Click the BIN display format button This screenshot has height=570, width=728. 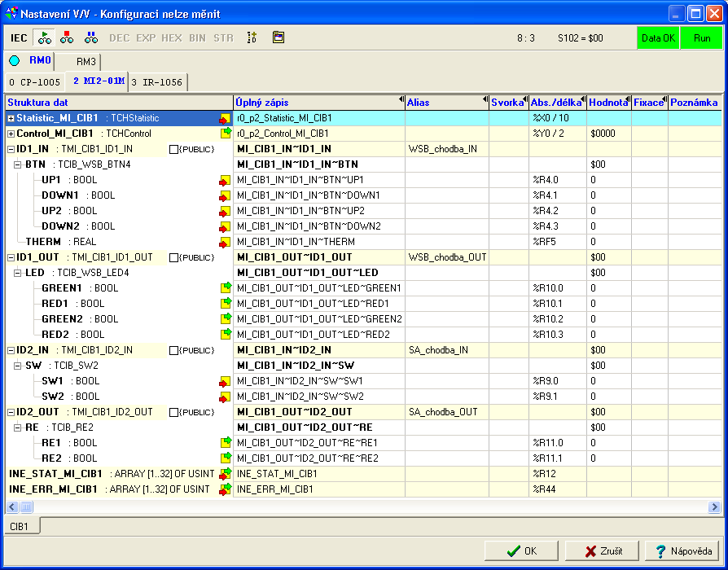point(197,38)
